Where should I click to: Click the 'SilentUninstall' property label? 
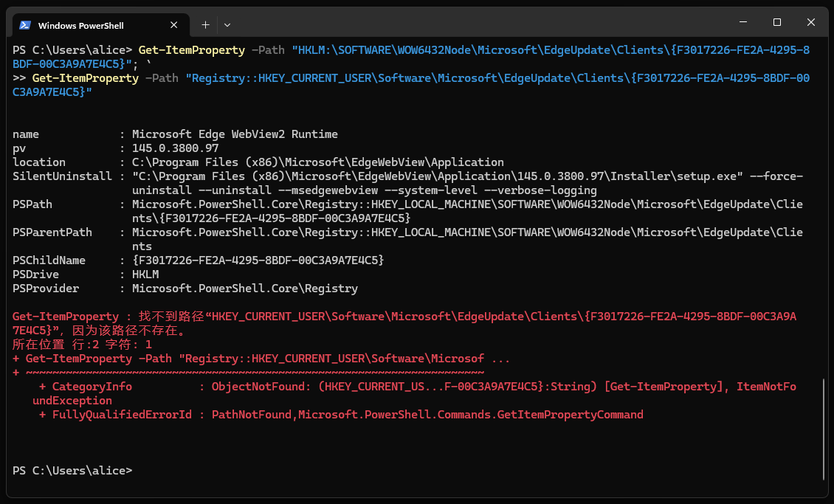[x=62, y=176]
